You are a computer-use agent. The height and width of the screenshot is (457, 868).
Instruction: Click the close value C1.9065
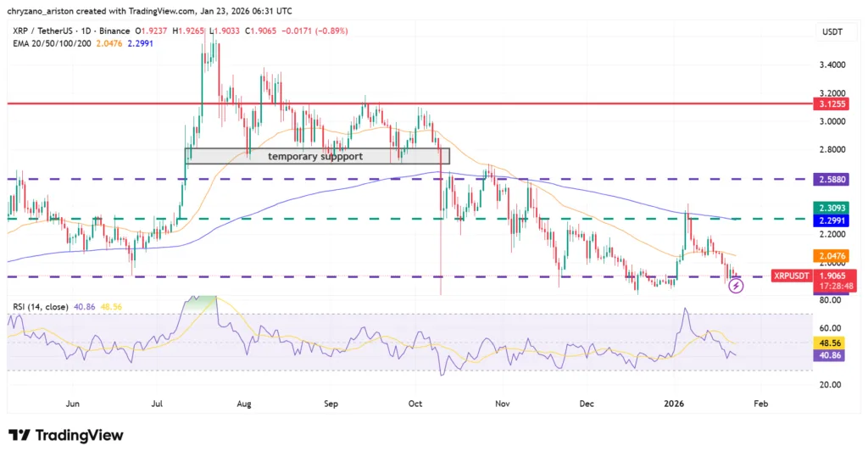(x=261, y=31)
